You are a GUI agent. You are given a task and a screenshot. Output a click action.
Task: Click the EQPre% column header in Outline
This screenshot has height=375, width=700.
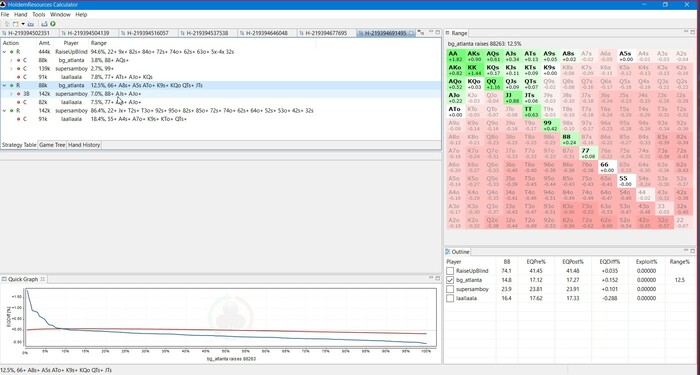pos(536,262)
